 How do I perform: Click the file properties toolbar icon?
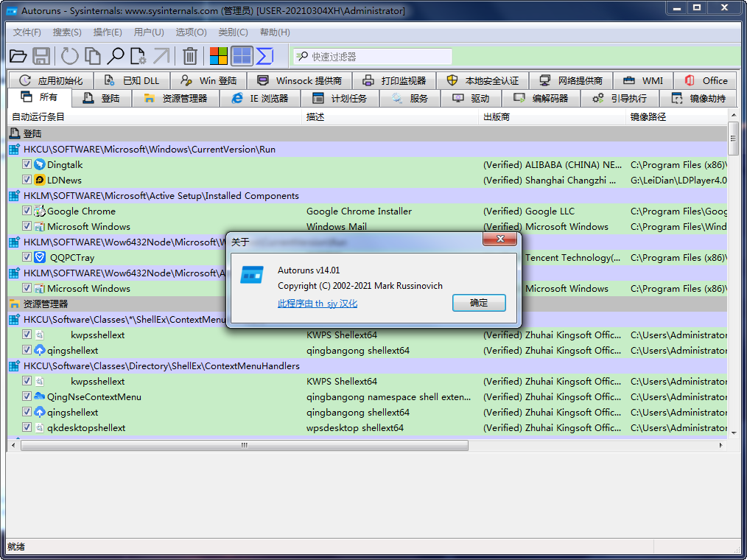point(138,56)
